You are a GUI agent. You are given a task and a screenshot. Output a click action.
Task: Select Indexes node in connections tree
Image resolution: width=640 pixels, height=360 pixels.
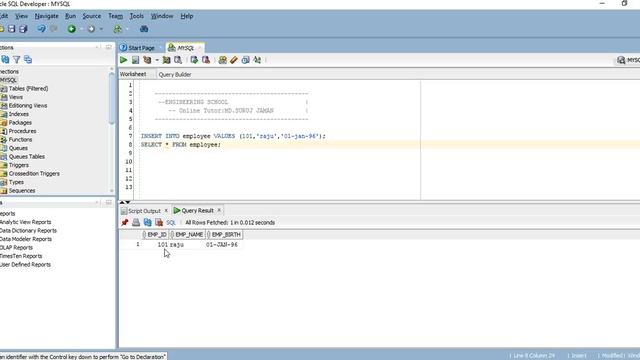[18, 114]
